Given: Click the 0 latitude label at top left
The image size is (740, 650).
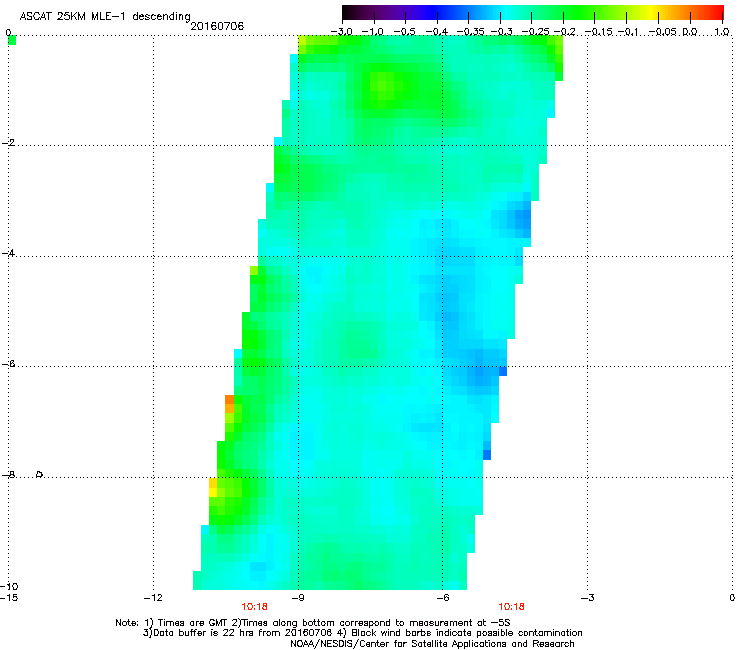Looking at the screenshot, I should 8,33.
